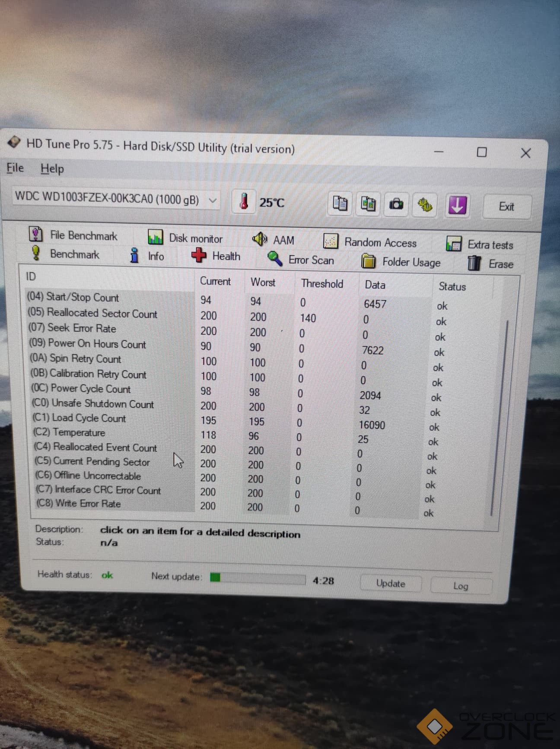Maximize the HD Tune Pro window

click(482, 152)
